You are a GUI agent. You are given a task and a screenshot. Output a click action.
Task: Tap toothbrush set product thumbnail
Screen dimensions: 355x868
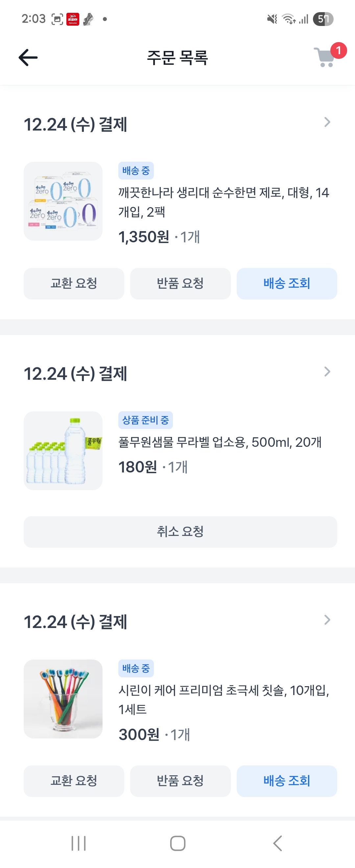[63, 699]
